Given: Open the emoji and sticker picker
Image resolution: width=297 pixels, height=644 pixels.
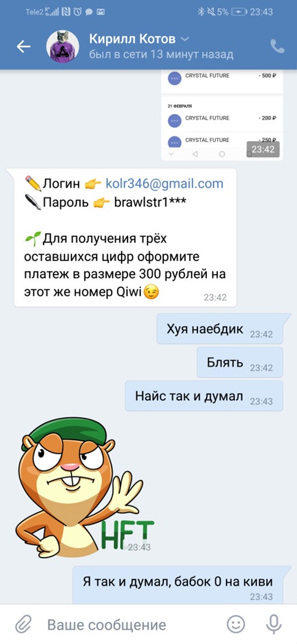Looking at the screenshot, I should [x=236, y=625].
